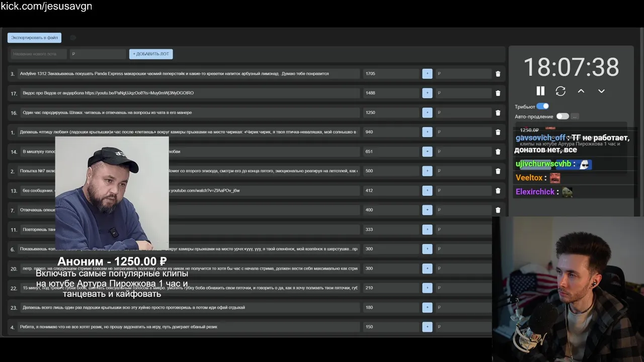Click the plus button on lot 2 (500)
644x362 pixels.
point(427,171)
